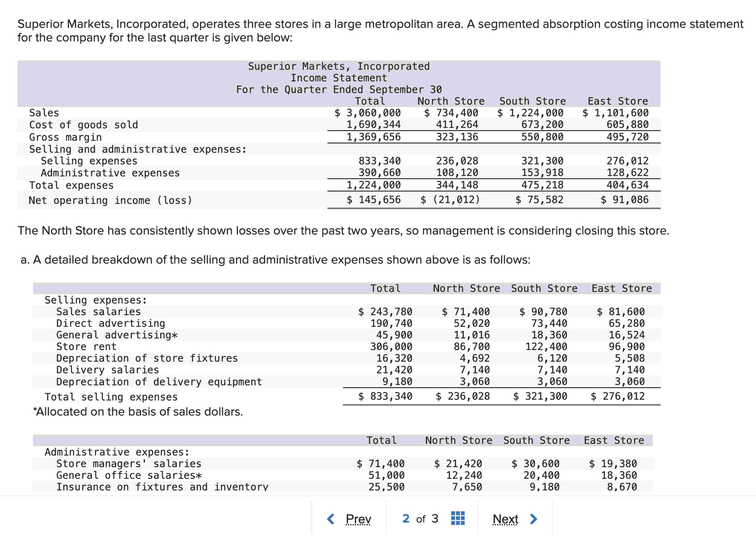Go to the Next question link
756x541 pixels.
coord(505,519)
